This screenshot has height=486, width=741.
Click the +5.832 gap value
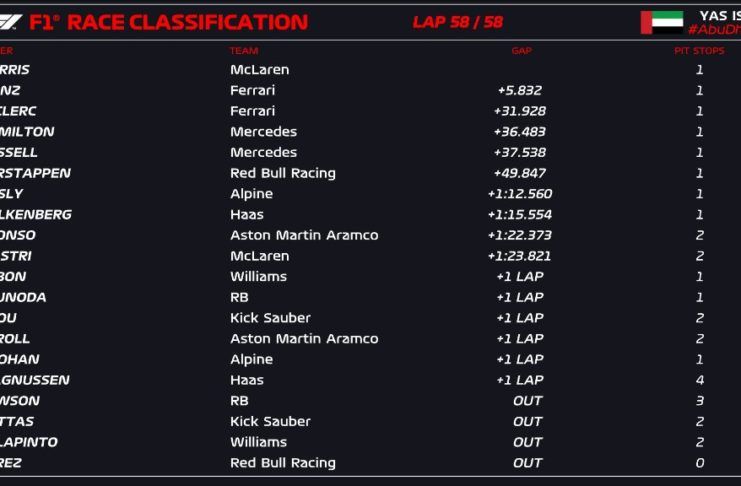(x=519, y=91)
